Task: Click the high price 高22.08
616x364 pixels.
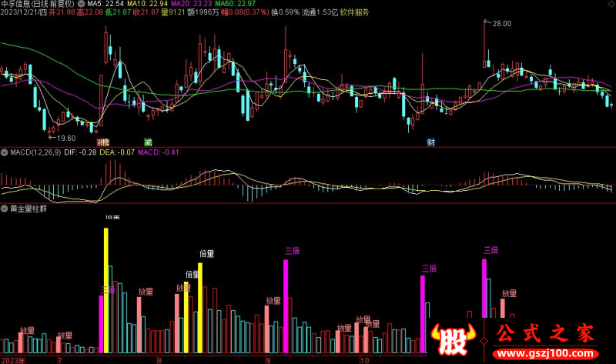Action: tap(90, 12)
